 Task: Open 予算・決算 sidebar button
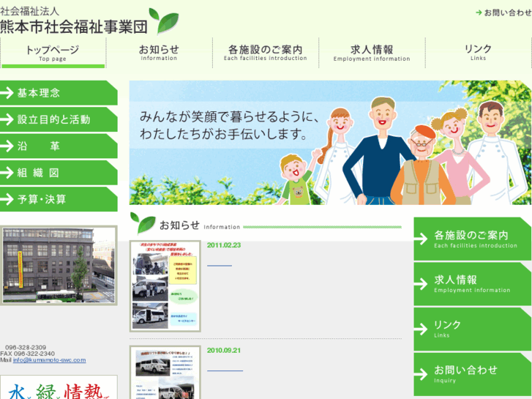click(x=59, y=199)
